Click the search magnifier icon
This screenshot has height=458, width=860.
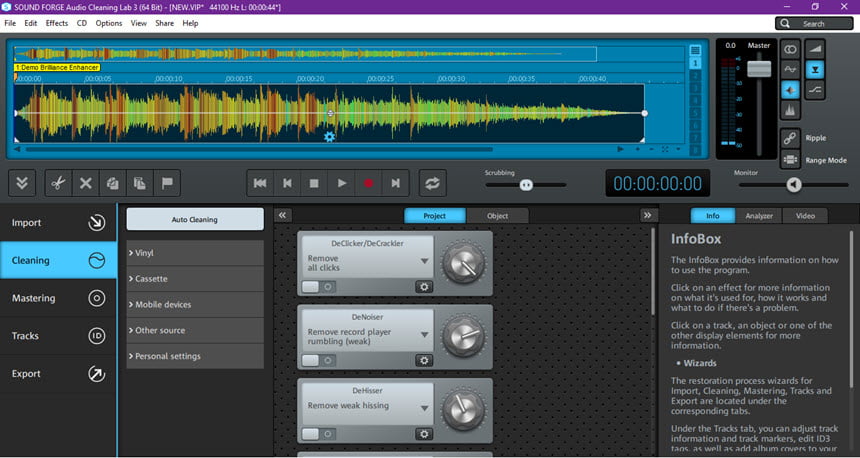pos(785,24)
